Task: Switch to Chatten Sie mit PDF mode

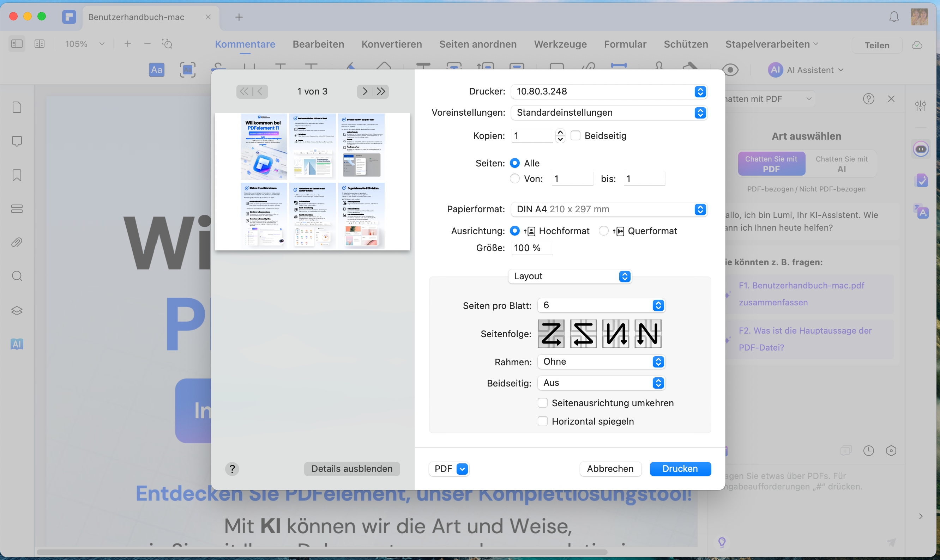Action: pyautogui.click(x=771, y=164)
